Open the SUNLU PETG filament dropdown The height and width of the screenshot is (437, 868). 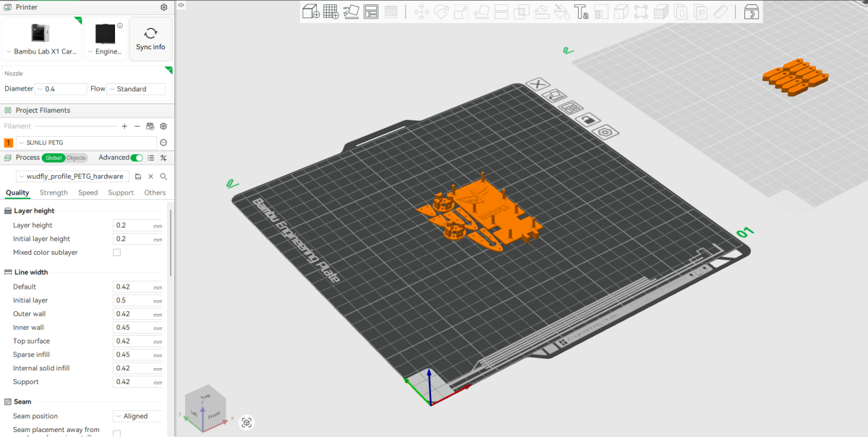click(86, 143)
